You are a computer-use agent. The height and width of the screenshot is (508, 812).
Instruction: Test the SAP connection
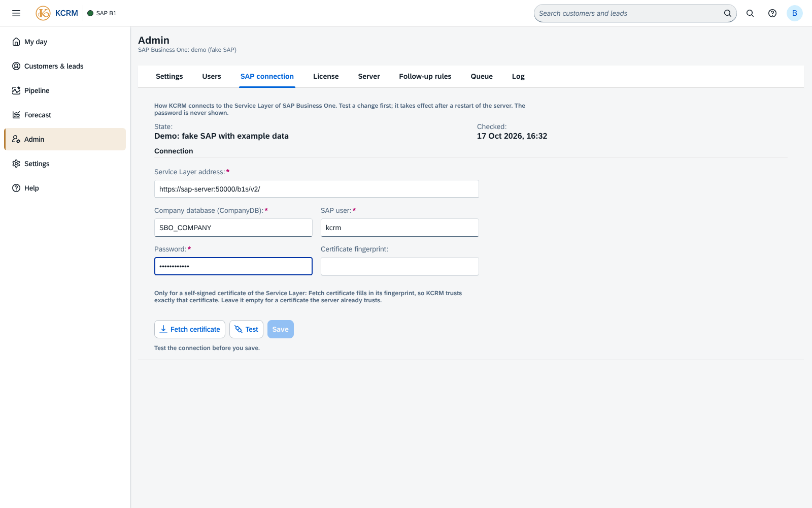[246, 329]
